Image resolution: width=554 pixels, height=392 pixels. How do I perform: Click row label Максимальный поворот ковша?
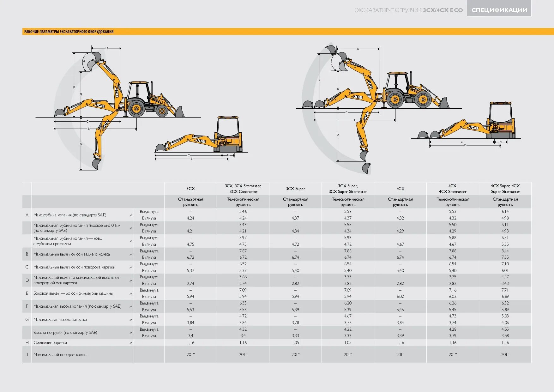pyautogui.click(x=60, y=354)
